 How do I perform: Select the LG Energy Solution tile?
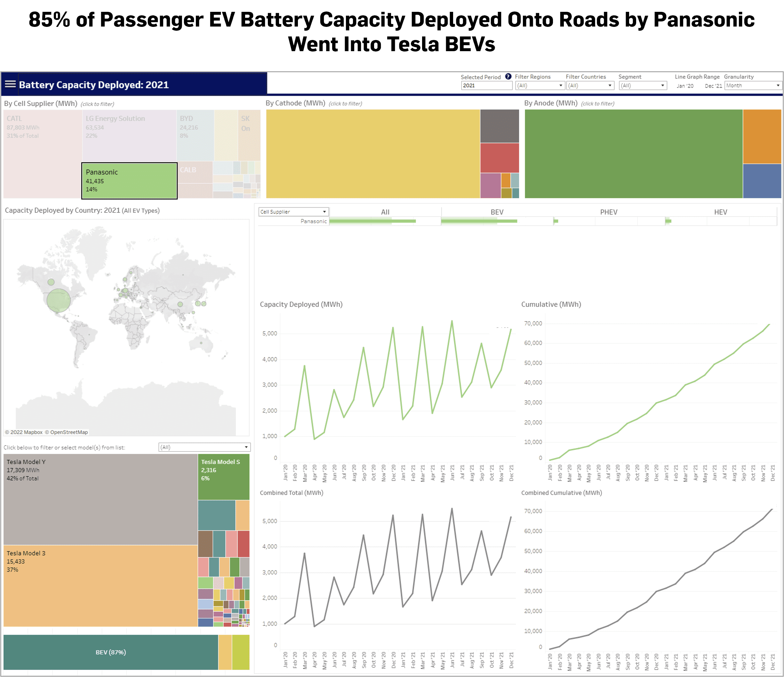[x=129, y=136]
